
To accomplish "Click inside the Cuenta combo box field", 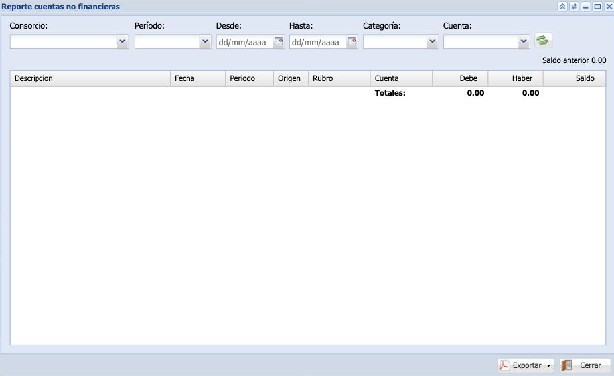I will click(x=481, y=42).
